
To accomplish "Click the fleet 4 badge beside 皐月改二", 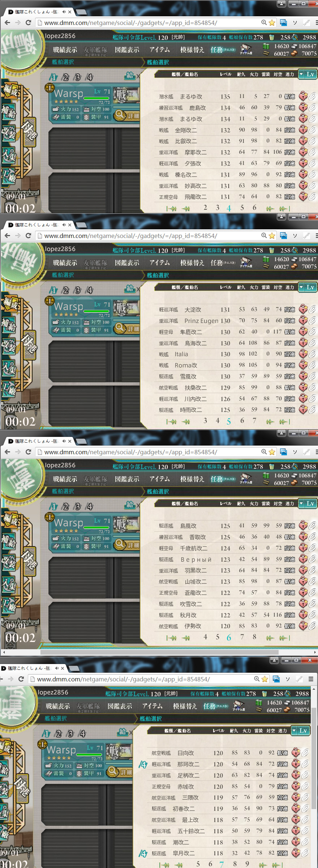I will [x=143, y=854].
